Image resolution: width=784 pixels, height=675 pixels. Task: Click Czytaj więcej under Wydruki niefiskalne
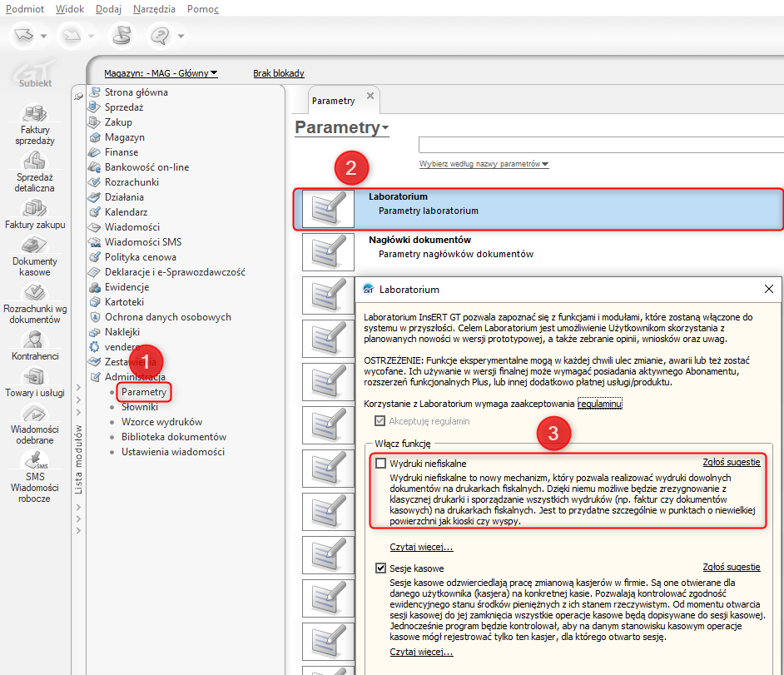421,547
